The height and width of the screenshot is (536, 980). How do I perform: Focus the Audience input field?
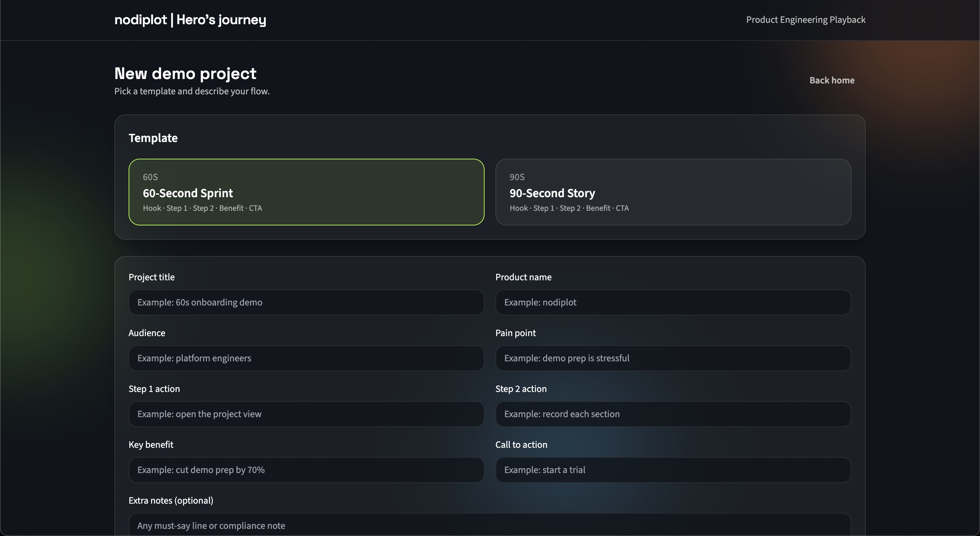point(306,358)
